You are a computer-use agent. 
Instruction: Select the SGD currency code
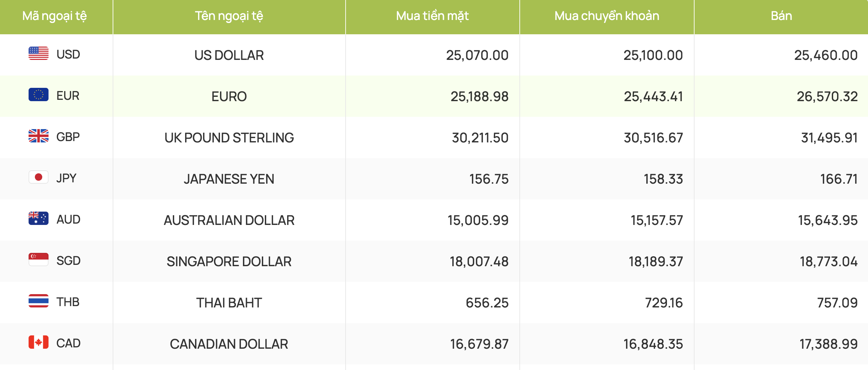pyautogui.click(x=68, y=261)
